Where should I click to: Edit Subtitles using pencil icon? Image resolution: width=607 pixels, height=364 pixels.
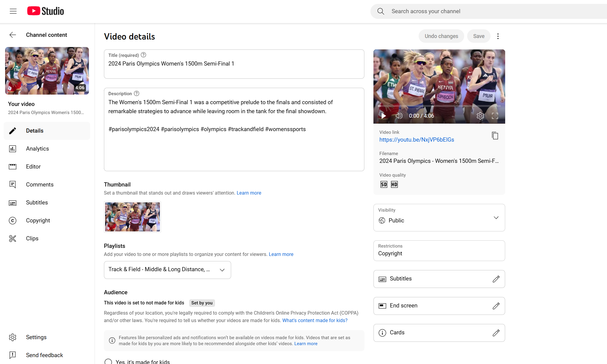tap(496, 279)
